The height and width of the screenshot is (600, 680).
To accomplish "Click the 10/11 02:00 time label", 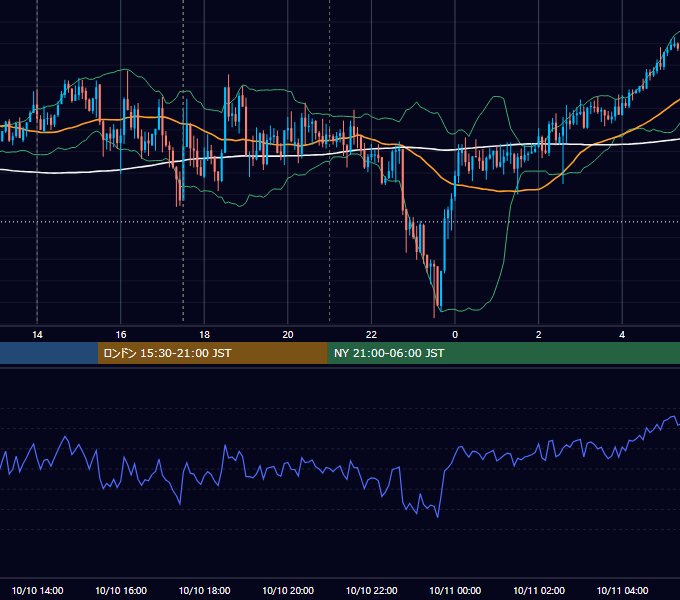I will coord(539,590).
